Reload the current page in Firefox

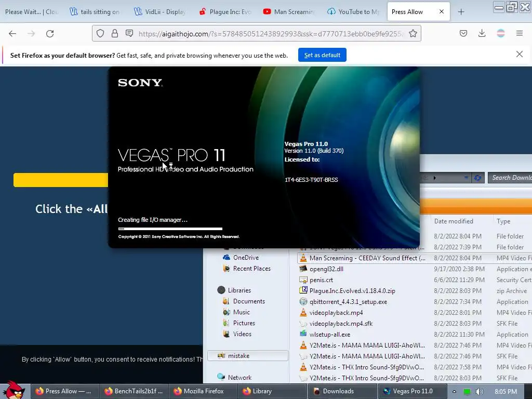(x=50, y=34)
